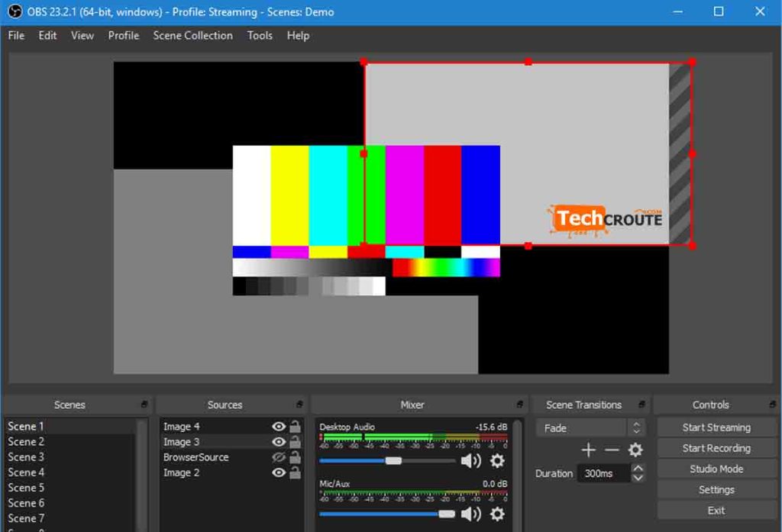Open the Fade transition dropdown
This screenshot has height=532, width=782.
coord(591,427)
